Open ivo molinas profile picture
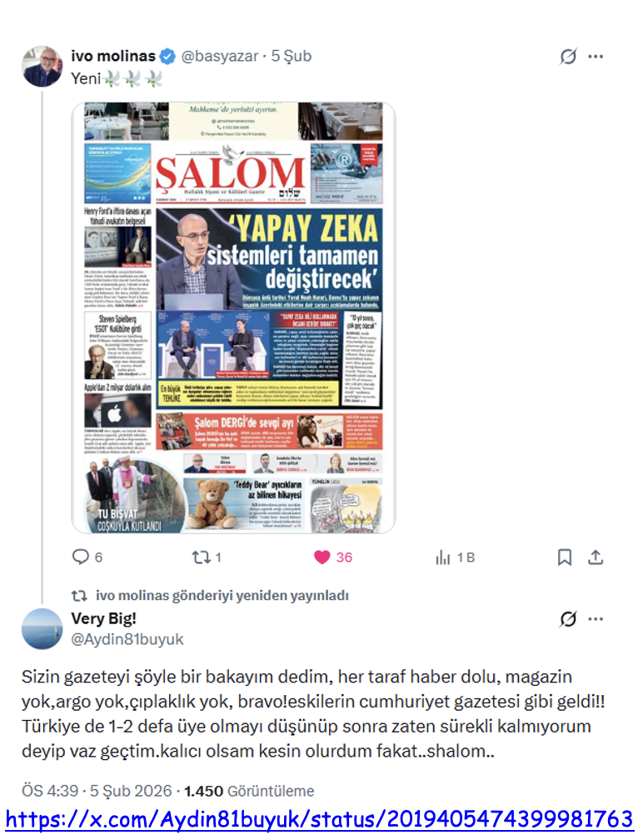Screen dimensions: 643x840 click(x=42, y=67)
